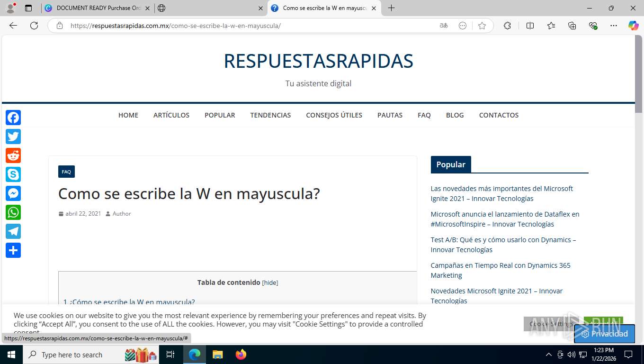Share the page on Facebook
The width and height of the screenshot is (644, 364).
coord(13,118)
